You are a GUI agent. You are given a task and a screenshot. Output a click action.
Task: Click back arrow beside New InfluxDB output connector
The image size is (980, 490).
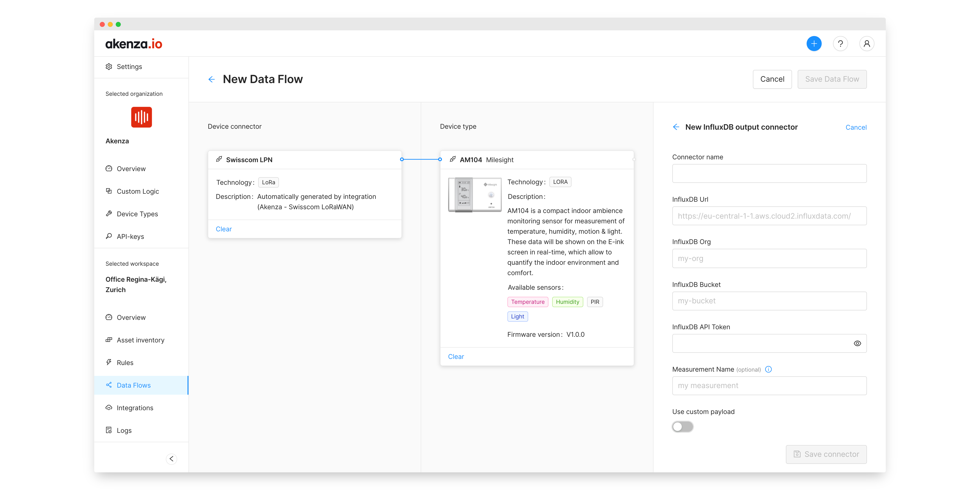(676, 127)
